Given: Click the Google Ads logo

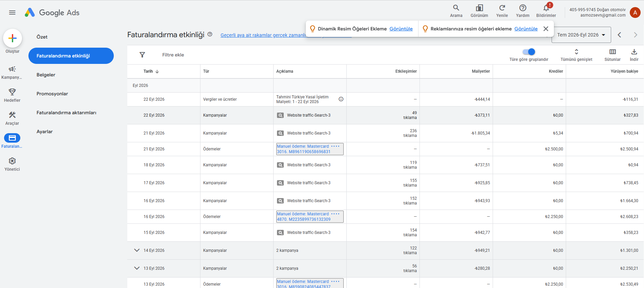Looking at the screenshot, I should point(52,13).
